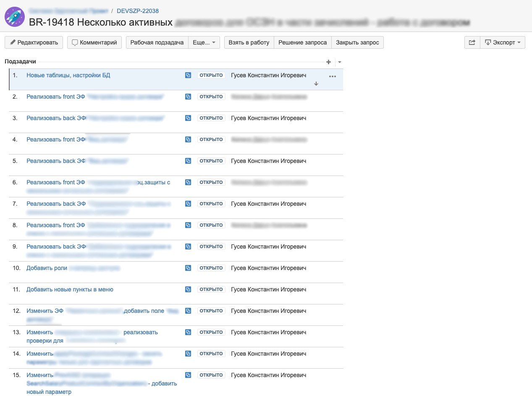Viewport: 532px width, 396px height.
Task: Open subtask Новые таблицы, настройки БД
Action: coord(68,76)
